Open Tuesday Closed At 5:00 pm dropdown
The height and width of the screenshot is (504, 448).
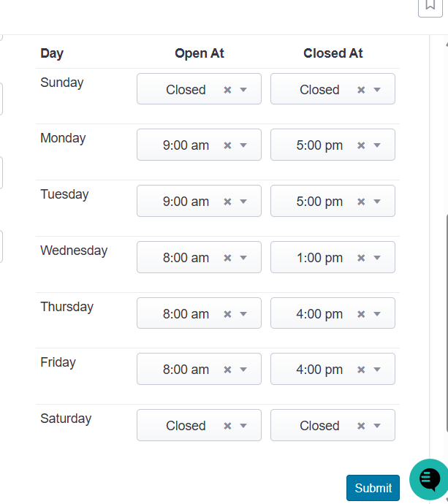click(x=377, y=202)
